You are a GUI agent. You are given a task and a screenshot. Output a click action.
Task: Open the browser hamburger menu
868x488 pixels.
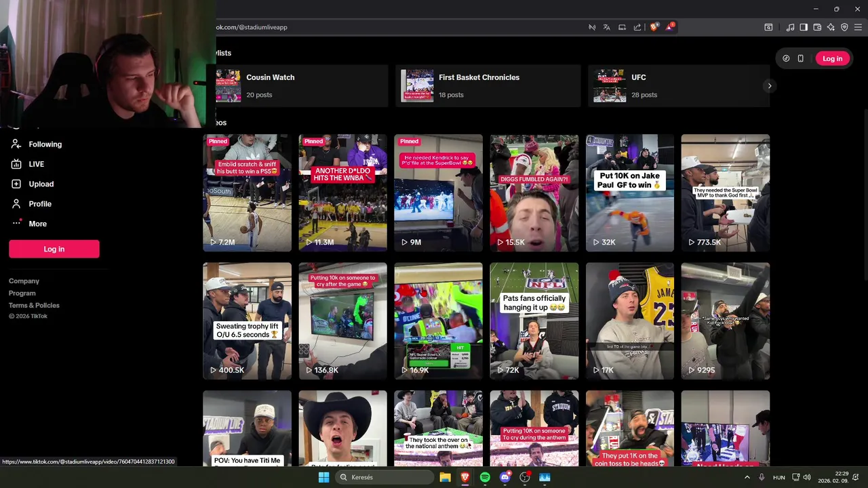858,27
